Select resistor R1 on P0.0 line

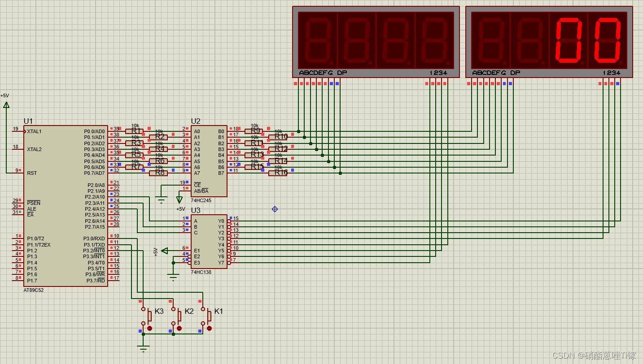(135, 131)
